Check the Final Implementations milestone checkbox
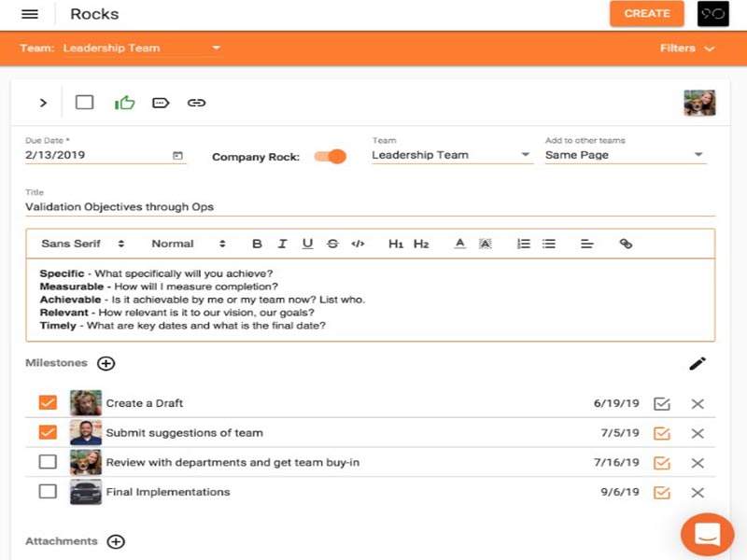The width and height of the screenshot is (747, 560). [48, 492]
